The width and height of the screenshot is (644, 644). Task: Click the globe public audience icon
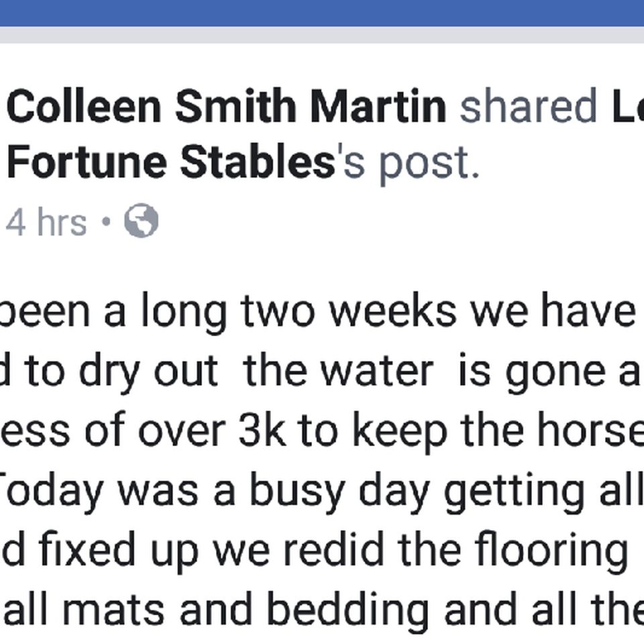coord(142,221)
